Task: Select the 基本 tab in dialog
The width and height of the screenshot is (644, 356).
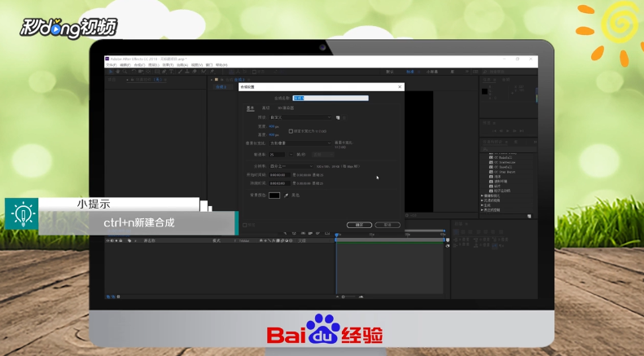Action: point(251,108)
